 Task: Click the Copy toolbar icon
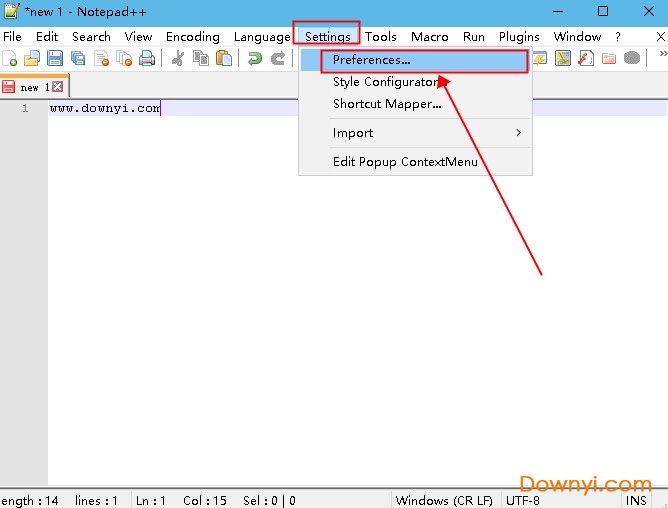[201, 58]
